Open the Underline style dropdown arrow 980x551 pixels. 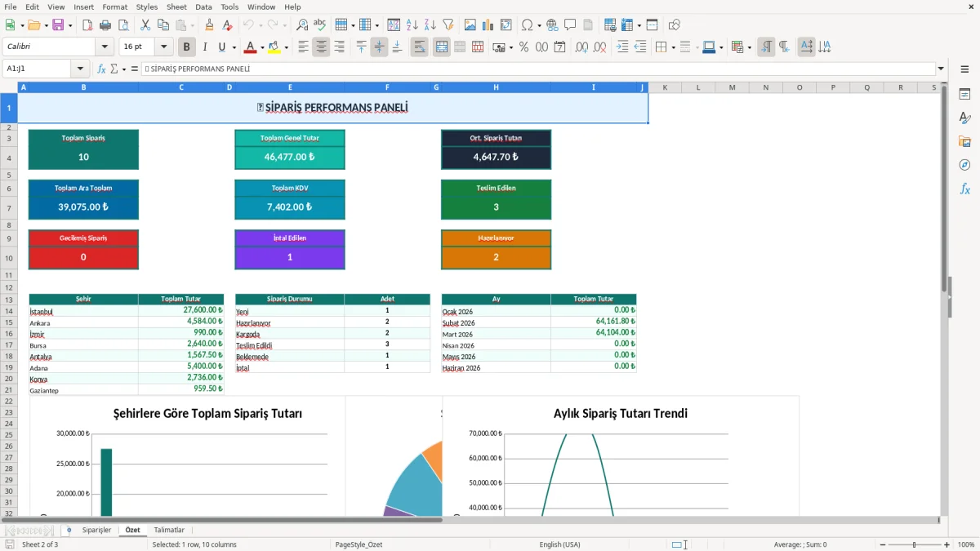coord(234,47)
